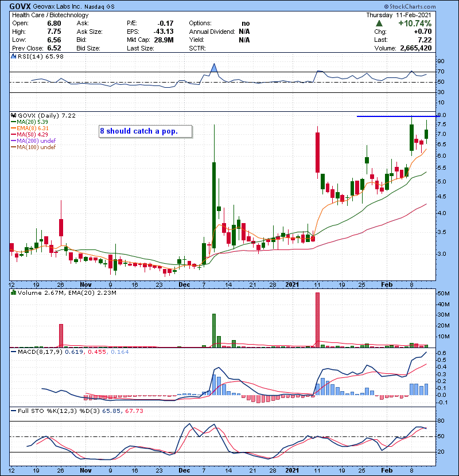Select the Prev Close value 6.52

click(54, 48)
